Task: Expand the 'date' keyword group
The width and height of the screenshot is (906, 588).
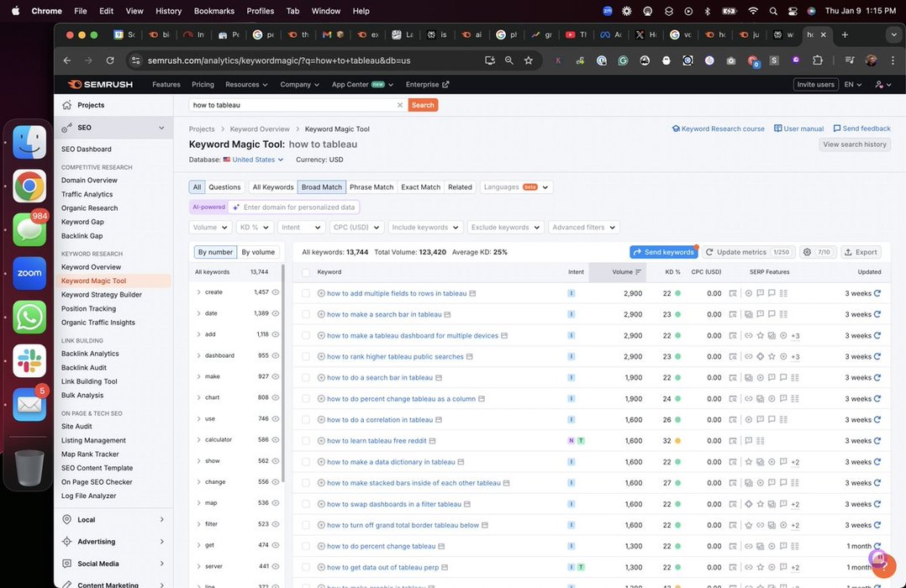Action: pyautogui.click(x=198, y=313)
